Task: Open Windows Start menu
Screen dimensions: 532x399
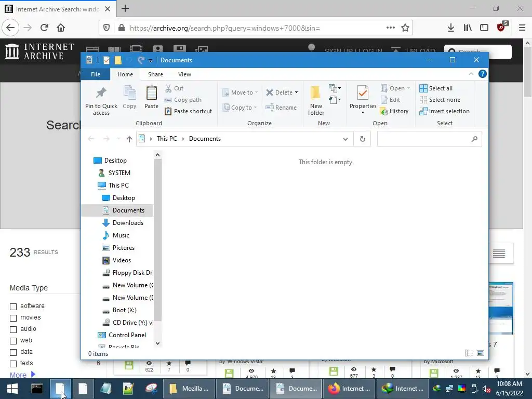Action: (x=12, y=389)
